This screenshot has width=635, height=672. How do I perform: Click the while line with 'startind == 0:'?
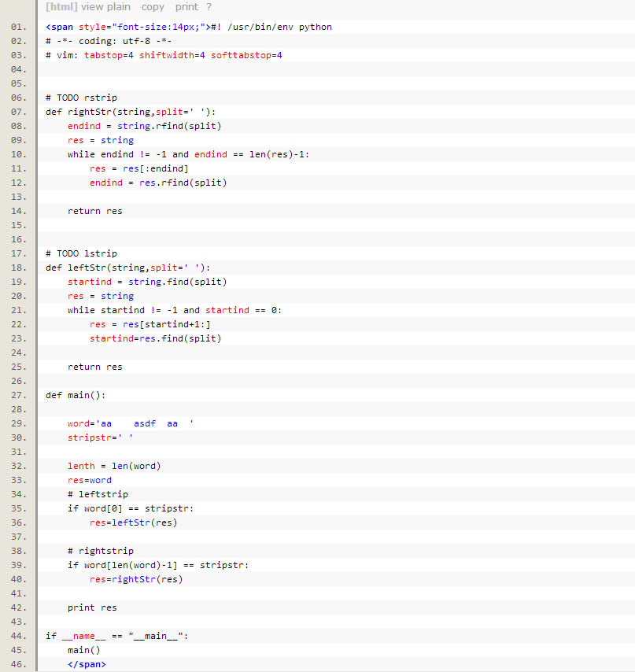pos(175,310)
